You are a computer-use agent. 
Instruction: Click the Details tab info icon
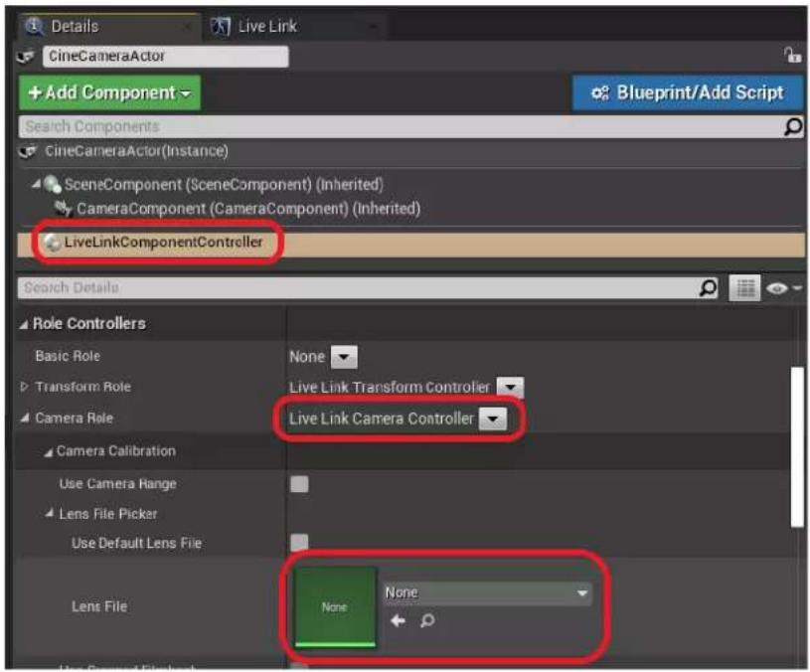pos(34,26)
